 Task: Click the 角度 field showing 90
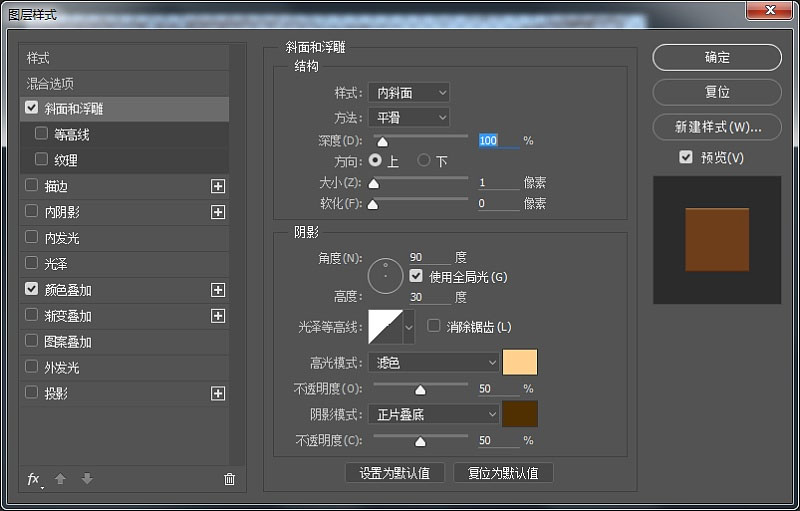tap(430, 258)
